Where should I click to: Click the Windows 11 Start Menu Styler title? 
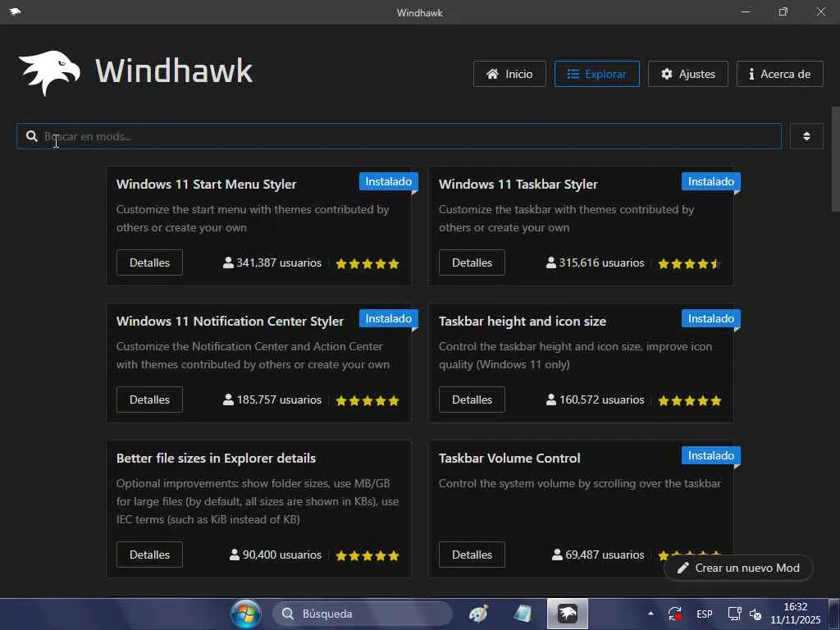point(206,185)
